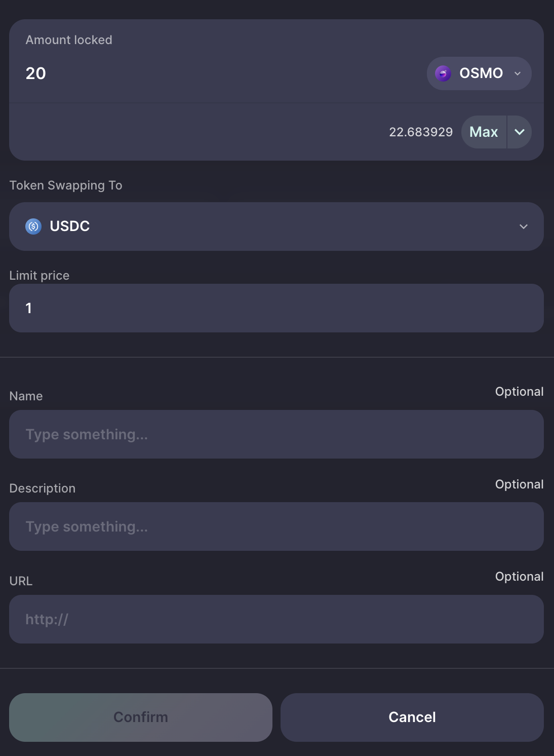Click the OSMO token logo icon
Screen dimensions: 554x756
pyautogui.click(x=443, y=73)
